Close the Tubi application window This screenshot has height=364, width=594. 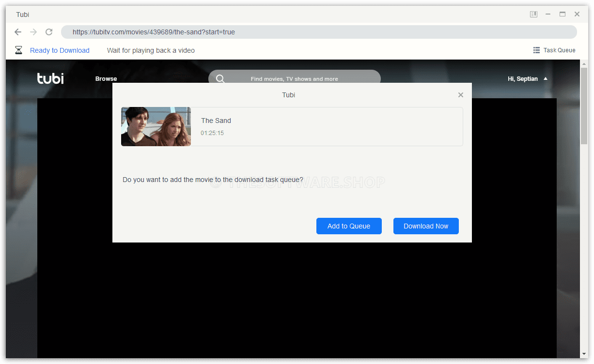577,15
